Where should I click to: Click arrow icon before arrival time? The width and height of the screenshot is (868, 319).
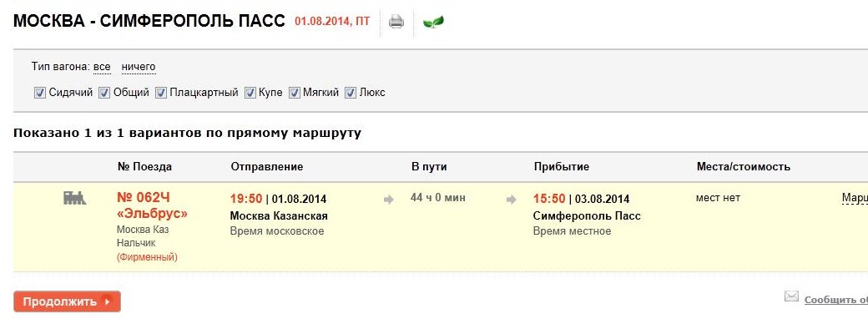tap(511, 200)
